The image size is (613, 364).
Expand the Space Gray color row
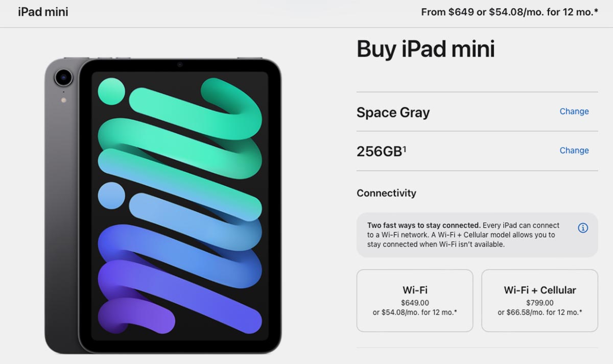pos(477,112)
